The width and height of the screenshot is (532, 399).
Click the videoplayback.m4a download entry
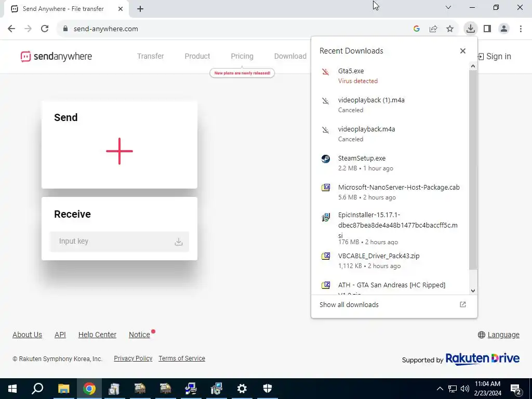390,134
